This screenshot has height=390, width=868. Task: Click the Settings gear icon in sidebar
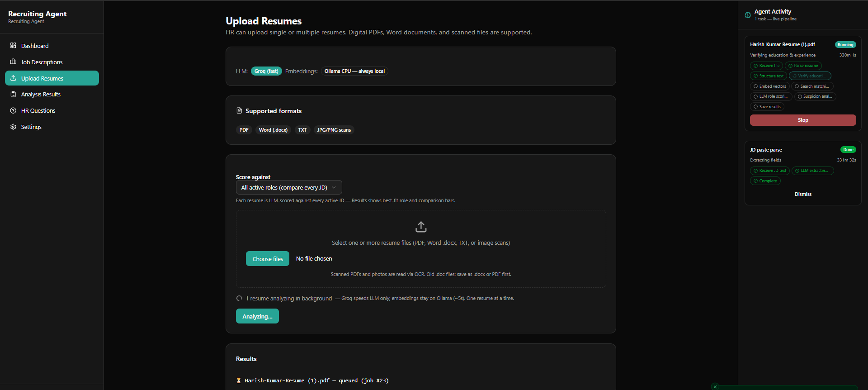coord(13,127)
